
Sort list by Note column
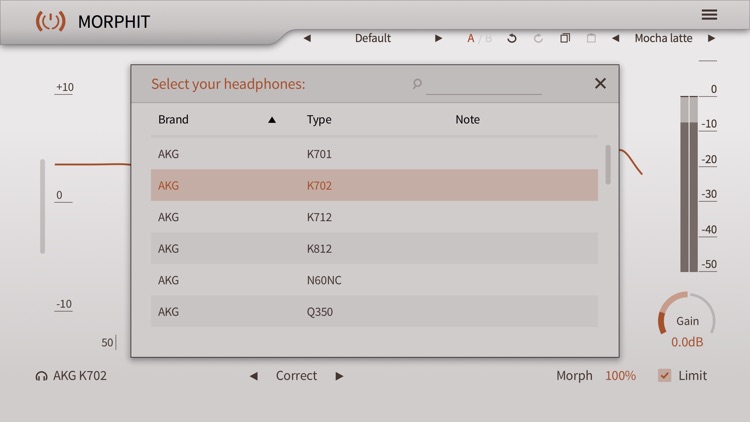click(467, 120)
